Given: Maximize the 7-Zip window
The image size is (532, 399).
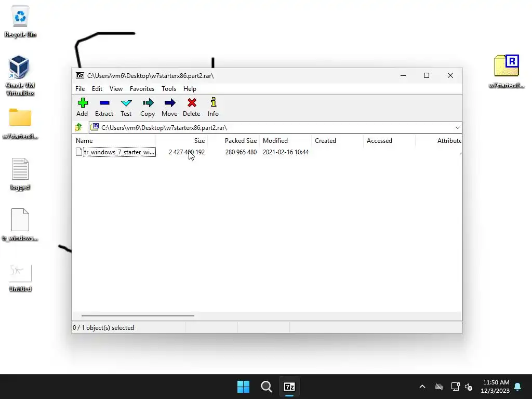Looking at the screenshot, I should click(427, 76).
